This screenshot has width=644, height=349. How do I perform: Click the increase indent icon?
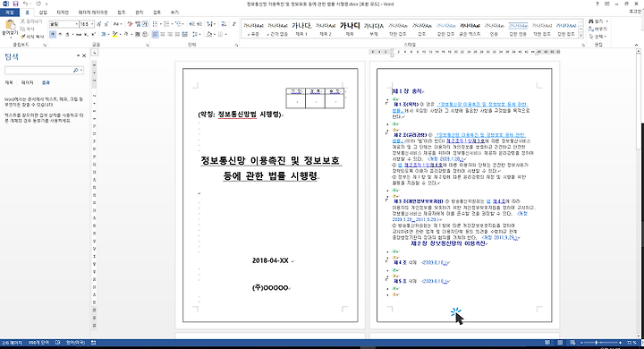[x=199, y=24]
